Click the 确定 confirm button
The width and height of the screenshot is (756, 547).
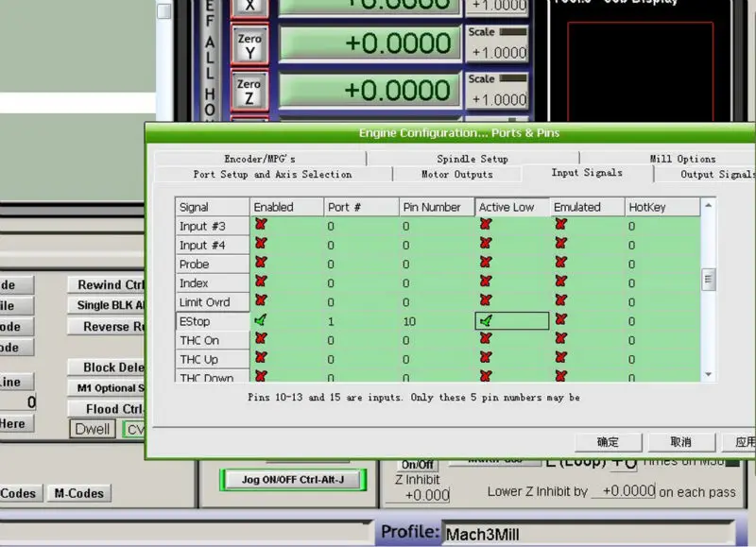[608, 442]
